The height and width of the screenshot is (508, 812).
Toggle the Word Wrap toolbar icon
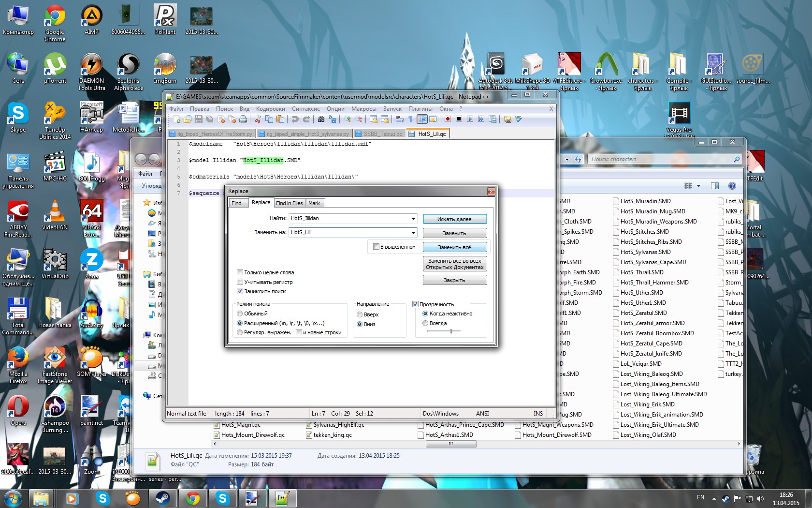pyautogui.click(x=399, y=119)
